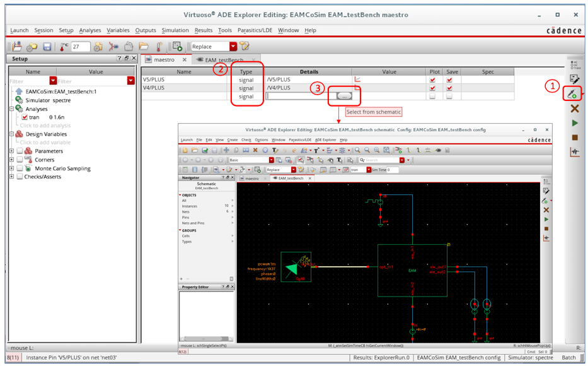
Task: Select EAMCoSim:EAM_testBench:1 tree row
Action: coord(56,91)
